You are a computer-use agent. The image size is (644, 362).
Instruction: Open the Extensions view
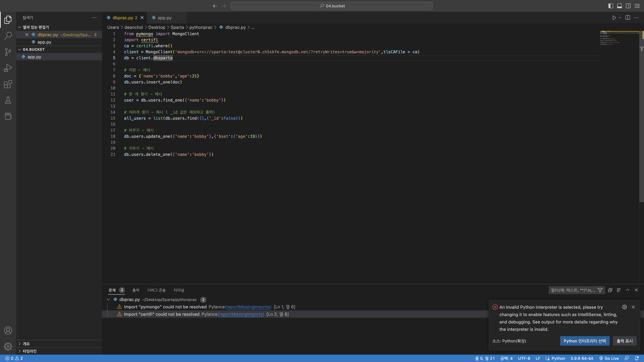click(x=8, y=84)
